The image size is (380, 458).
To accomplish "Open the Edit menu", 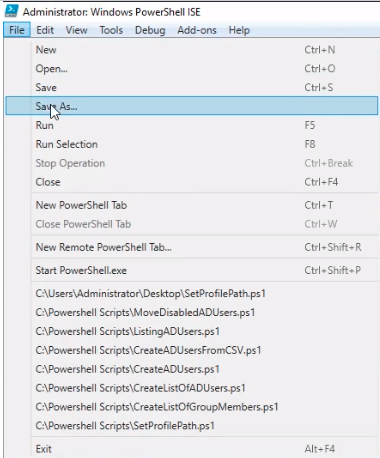I will point(45,30).
